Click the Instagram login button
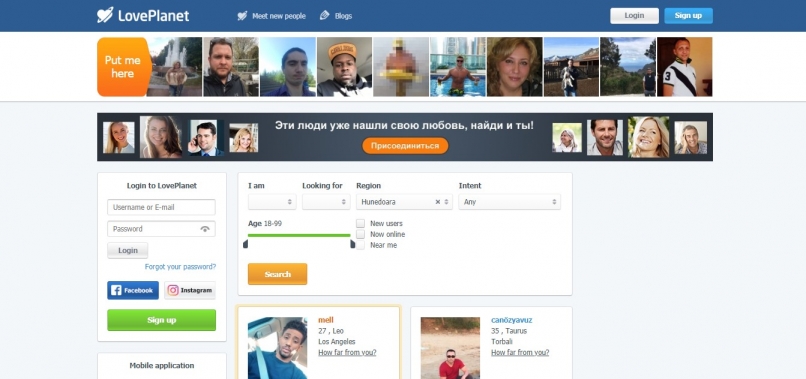The image size is (806, 379). pyautogui.click(x=190, y=290)
